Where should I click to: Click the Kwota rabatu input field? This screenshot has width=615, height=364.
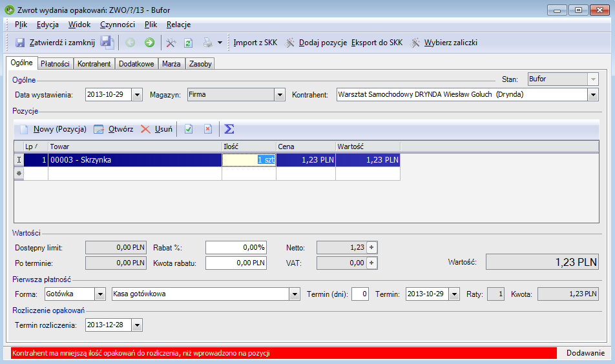click(x=236, y=263)
